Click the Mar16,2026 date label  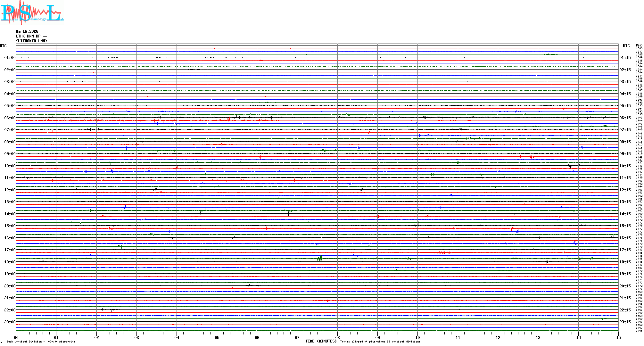coord(27,31)
